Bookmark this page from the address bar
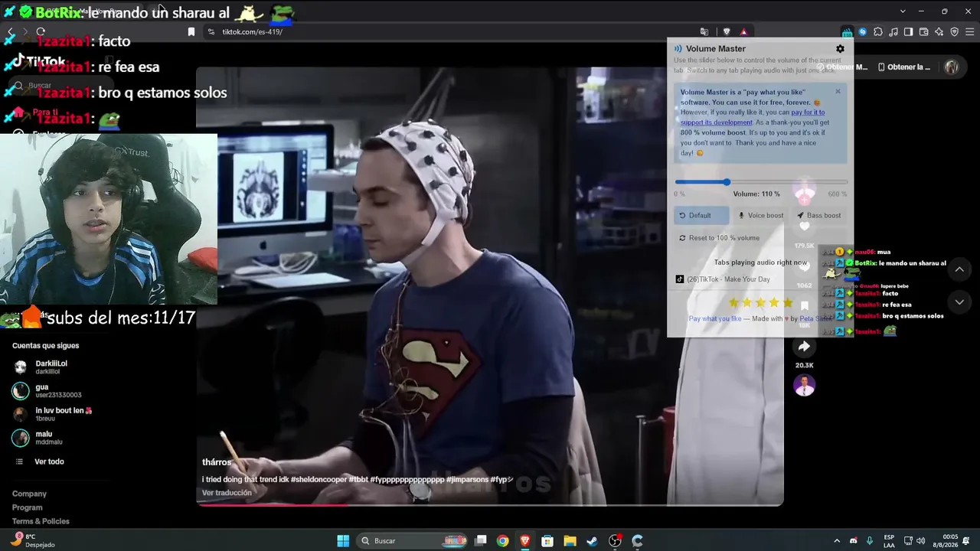This screenshot has height=551, width=980. [x=191, y=32]
